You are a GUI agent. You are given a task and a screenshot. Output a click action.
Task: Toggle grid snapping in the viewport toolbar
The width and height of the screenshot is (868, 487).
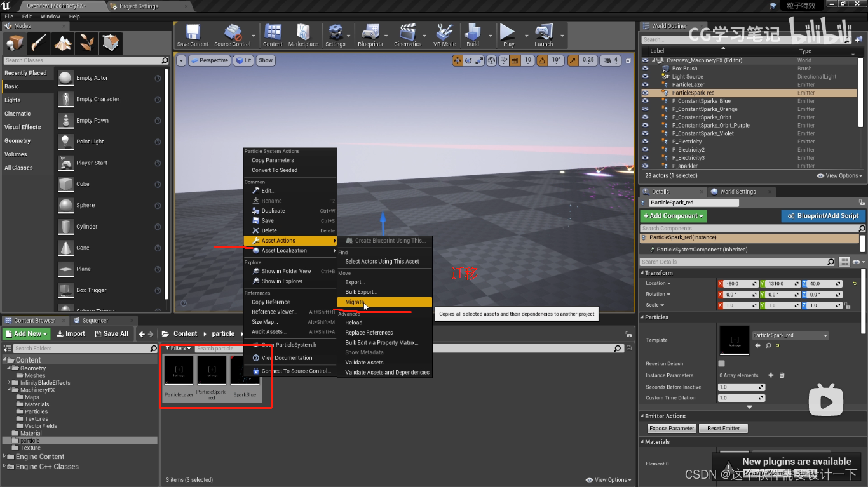[514, 60]
